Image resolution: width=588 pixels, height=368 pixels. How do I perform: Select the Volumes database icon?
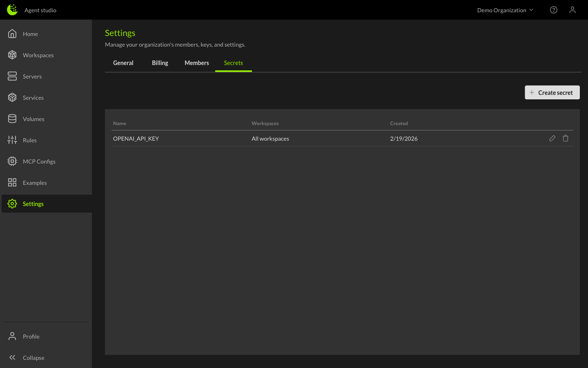12,119
